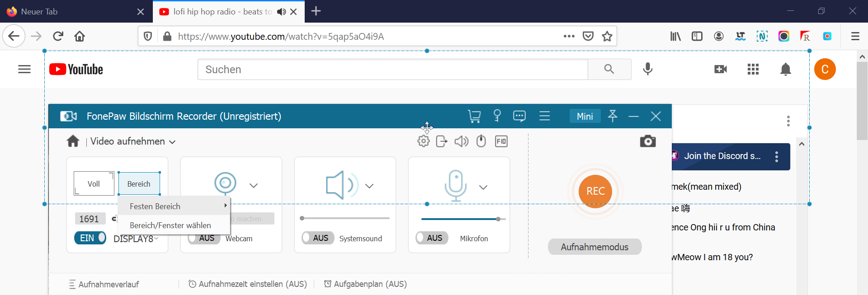
Task: Go to the Firefox home page
Action: [x=80, y=36]
